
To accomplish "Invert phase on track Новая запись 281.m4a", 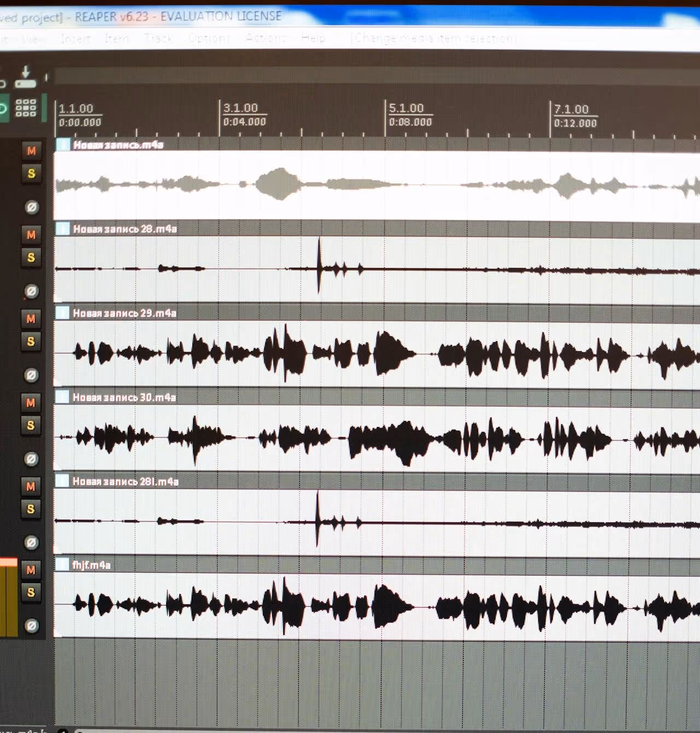I will 31,543.
